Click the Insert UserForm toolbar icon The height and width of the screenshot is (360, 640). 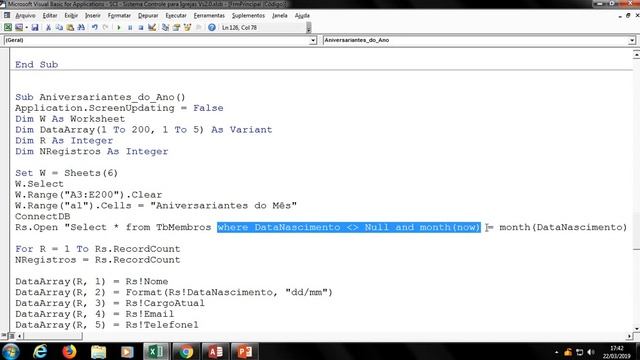point(19,27)
